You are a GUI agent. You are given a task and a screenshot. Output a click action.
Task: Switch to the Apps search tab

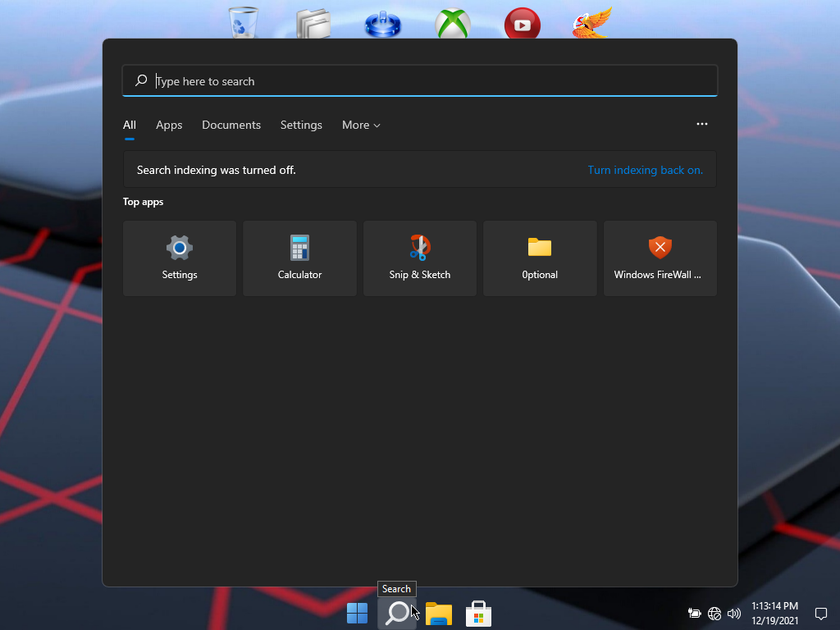click(x=169, y=125)
